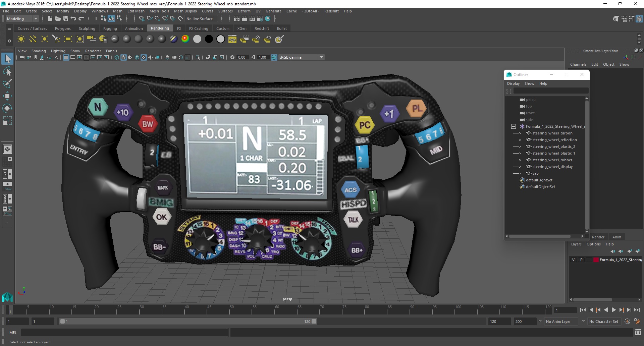Open Render Settings clapperboard gear icon
644x346 pixels.
tap(260, 19)
